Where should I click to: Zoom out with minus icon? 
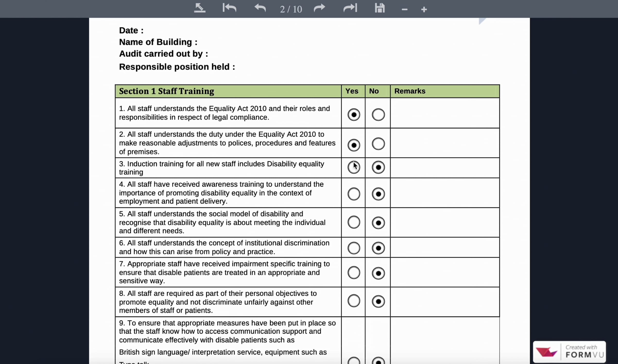point(405,10)
